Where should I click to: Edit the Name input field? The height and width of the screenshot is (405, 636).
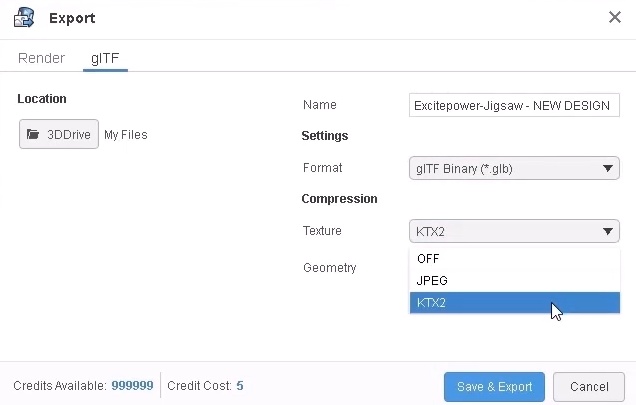tap(514, 106)
